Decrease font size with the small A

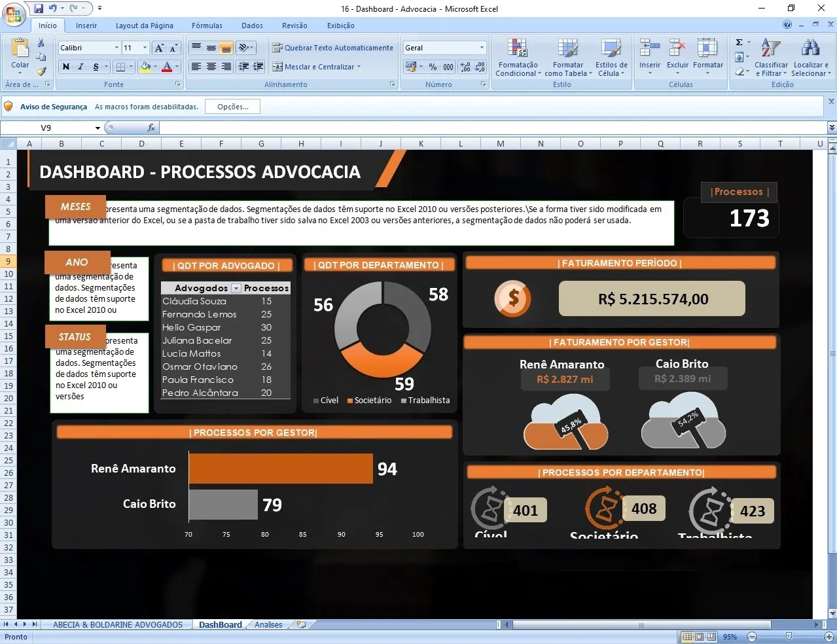[x=173, y=48]
